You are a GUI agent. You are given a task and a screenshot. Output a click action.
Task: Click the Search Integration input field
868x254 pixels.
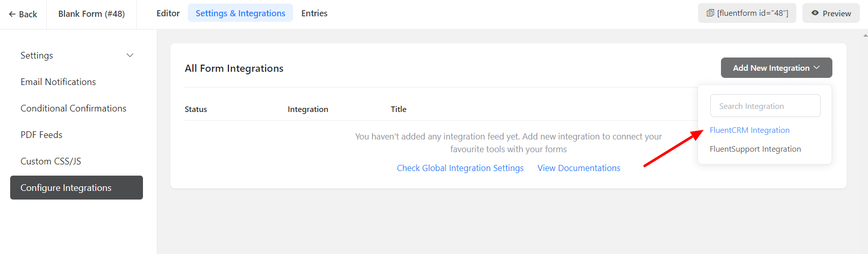click(765, 106)
